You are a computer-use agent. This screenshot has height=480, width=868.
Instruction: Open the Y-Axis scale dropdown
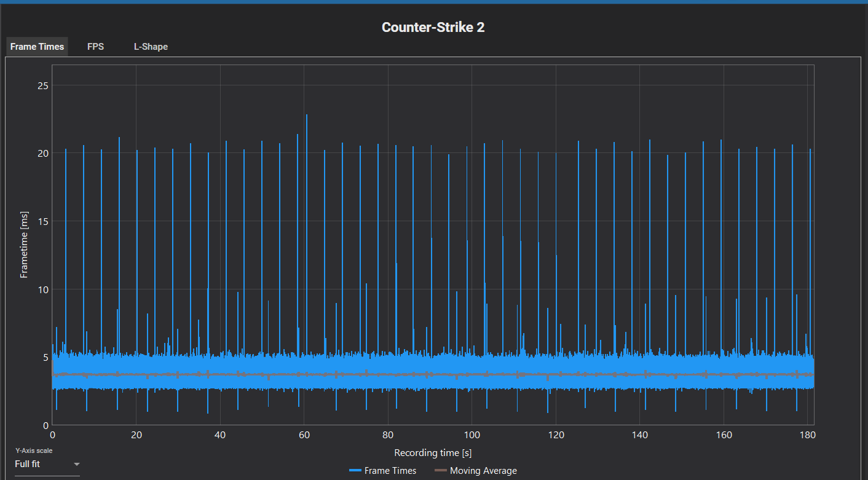click(x=46, y=463)
